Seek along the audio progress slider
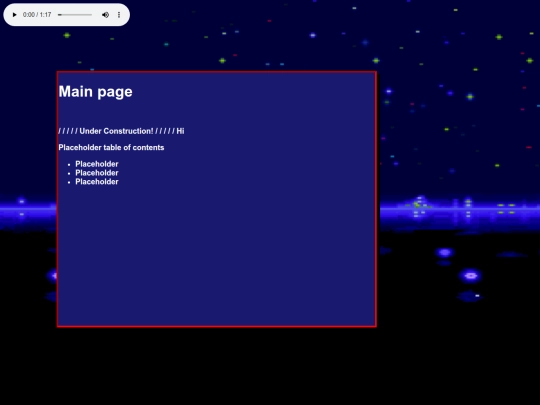 pos(75,15)
